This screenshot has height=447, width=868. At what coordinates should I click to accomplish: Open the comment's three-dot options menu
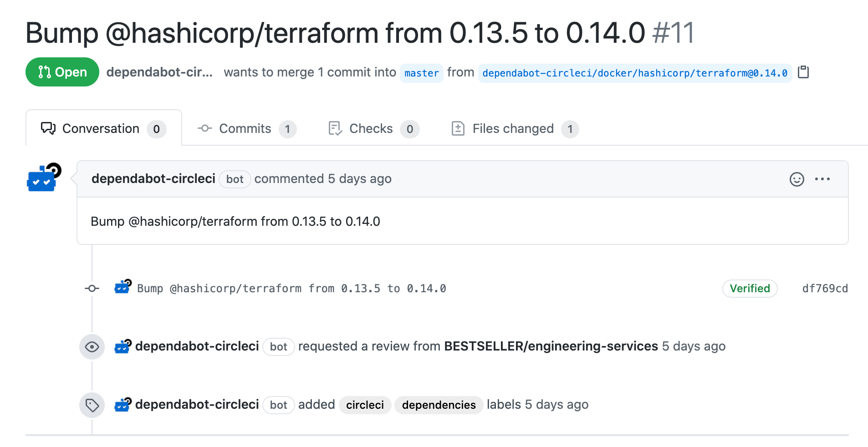pyautogui.click(x=822, y=179)
